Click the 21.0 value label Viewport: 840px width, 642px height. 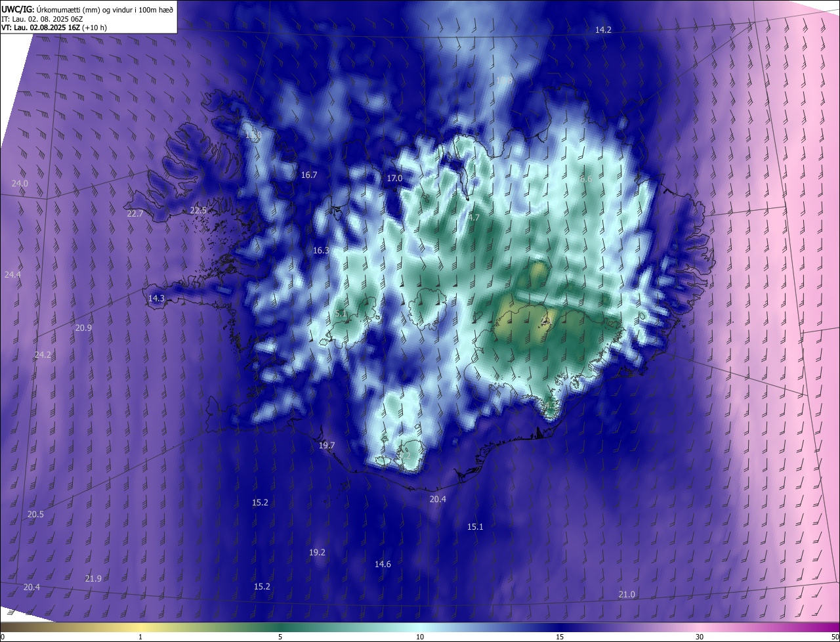[627, 594]
